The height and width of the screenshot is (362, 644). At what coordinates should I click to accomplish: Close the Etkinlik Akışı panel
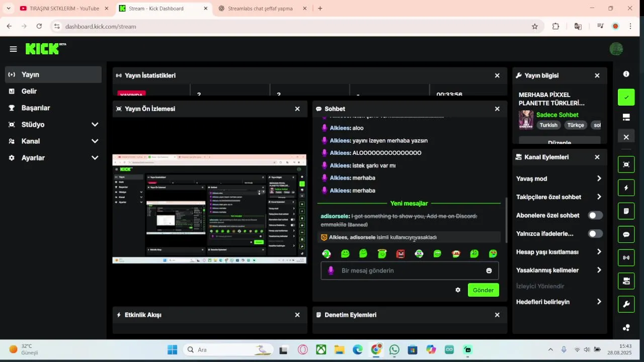(x=297, y=315)
